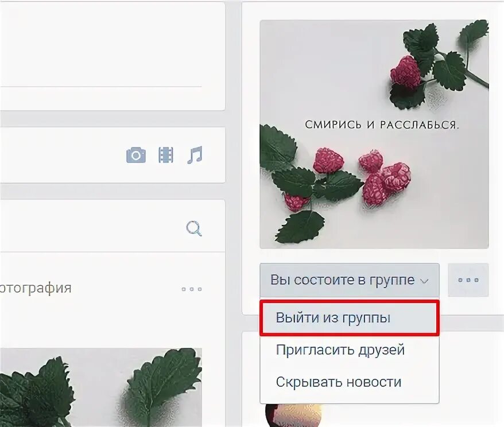Select Скрывать новости menu entry
This screenshot has width=504, height=427.
[x=350, y=382]
